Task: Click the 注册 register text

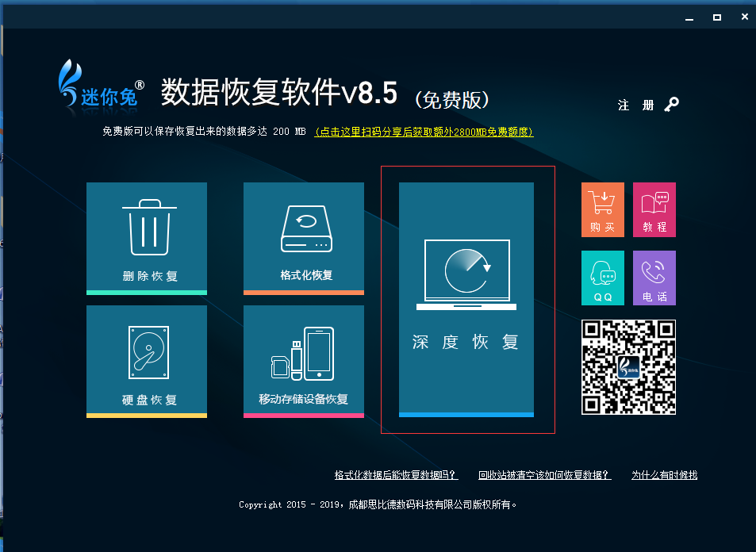Action: tap(636, 105)
